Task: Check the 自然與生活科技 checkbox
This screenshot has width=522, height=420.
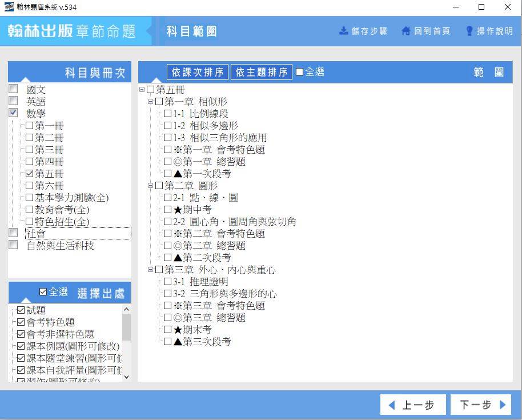Action: pyautogui.click(x=13, y=245)
